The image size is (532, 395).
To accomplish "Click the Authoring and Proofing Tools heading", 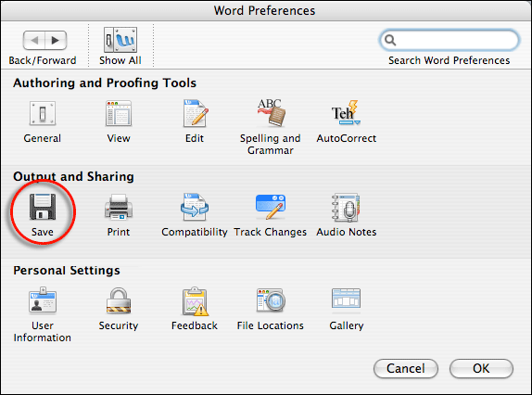I will tap(105, 83).
